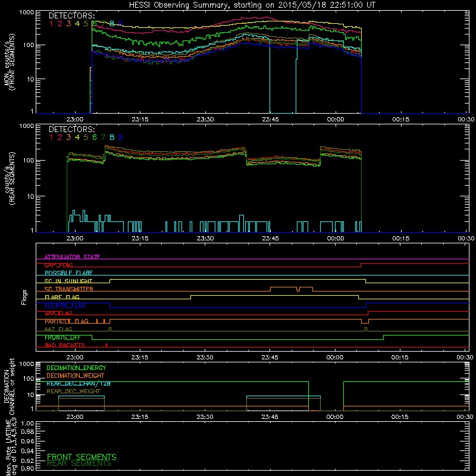Click the BAD_PACKETS flag label
Image resolution: width=476 pixels, height=476 pixels.
65,346
